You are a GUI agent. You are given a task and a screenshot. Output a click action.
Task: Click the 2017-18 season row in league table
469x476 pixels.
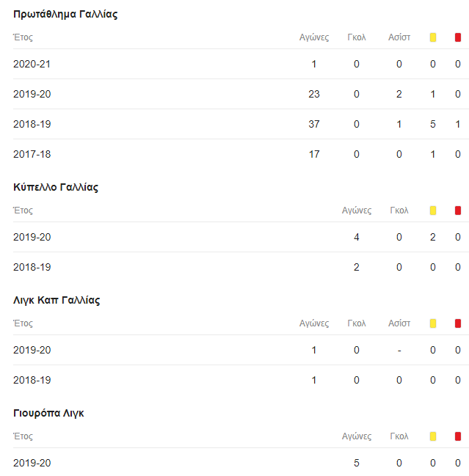(241, 154)
